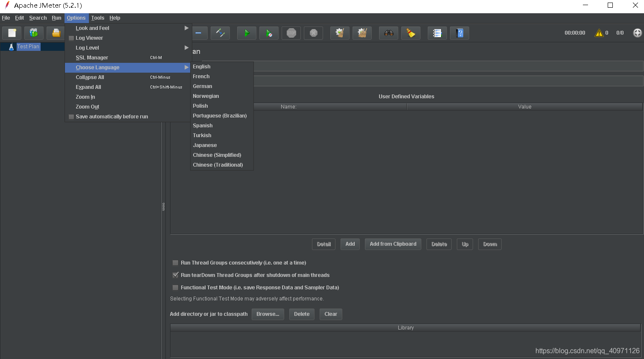
Task: Click the Reset Search broom icon
Action: pyautogui.click(x=411, y=33)
